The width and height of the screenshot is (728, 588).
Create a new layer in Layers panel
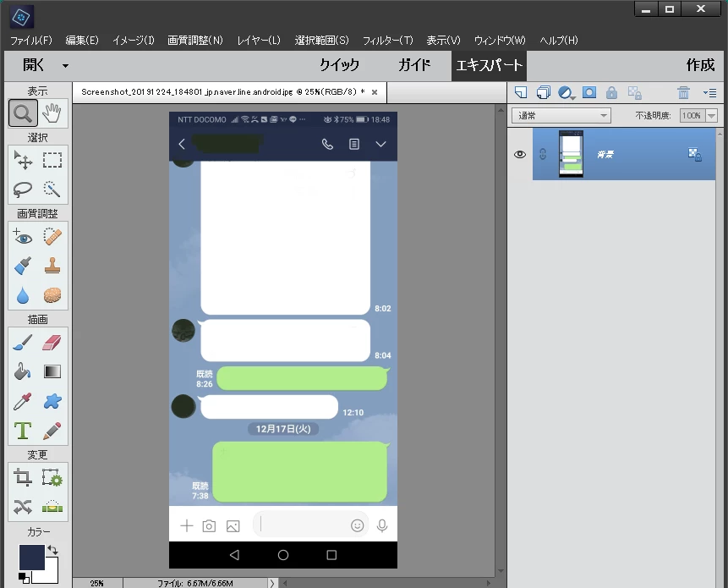tap(521, 92)
